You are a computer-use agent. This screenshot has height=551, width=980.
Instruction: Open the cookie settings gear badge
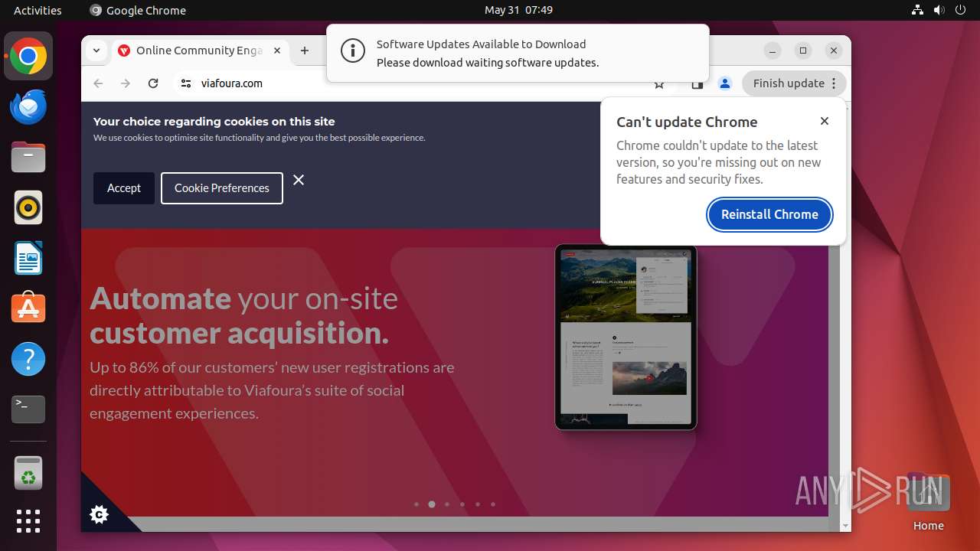pyautogui.click(x=100, y=515)
